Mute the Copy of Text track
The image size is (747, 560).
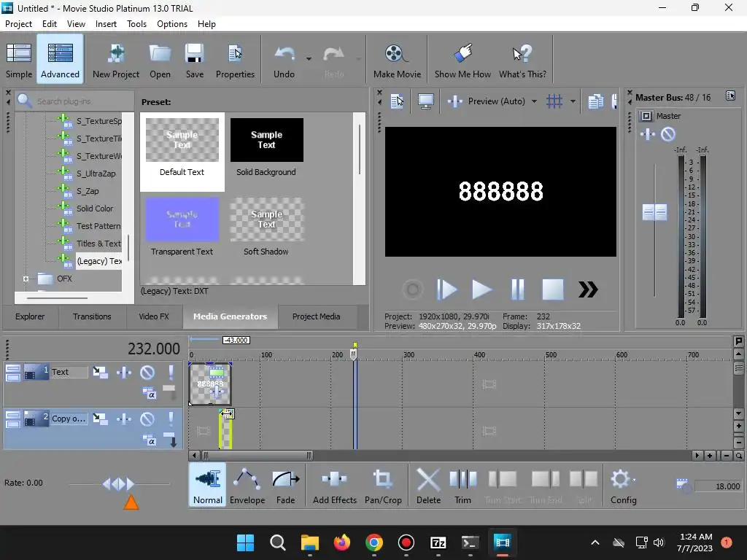click(x=147, y=419)
